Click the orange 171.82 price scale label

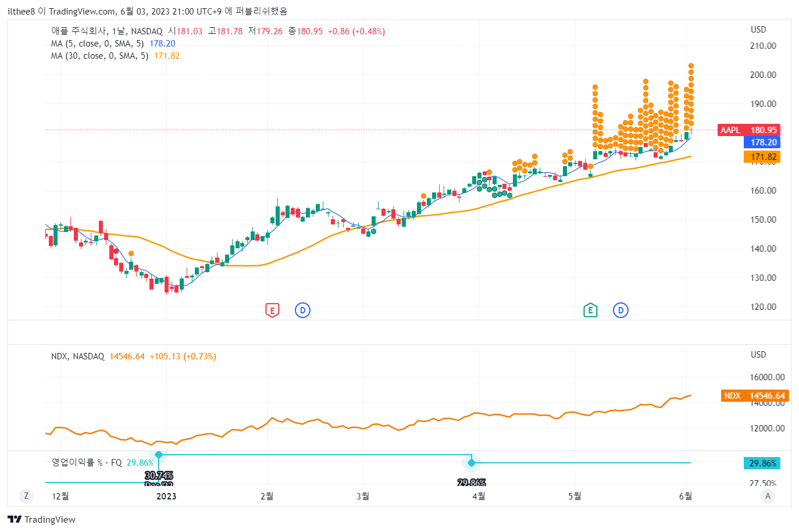coord(762,157)
